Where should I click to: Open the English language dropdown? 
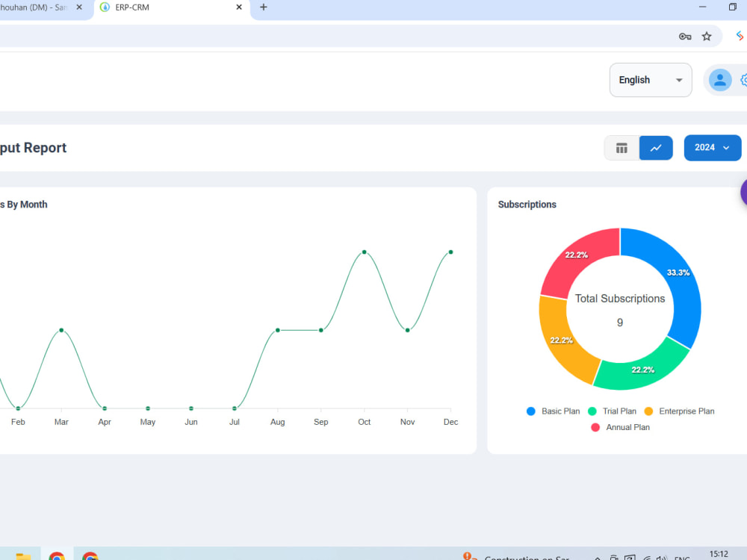coord(651,80)
